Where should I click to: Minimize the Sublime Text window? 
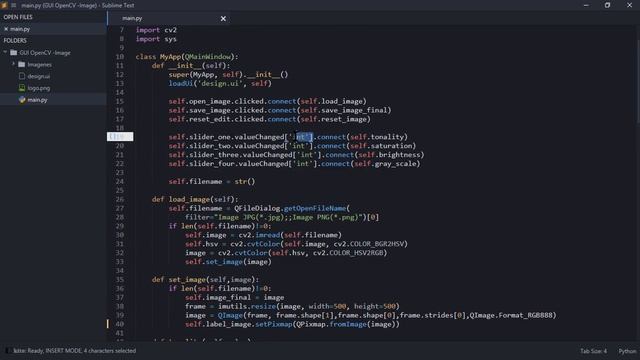point(586,5)
